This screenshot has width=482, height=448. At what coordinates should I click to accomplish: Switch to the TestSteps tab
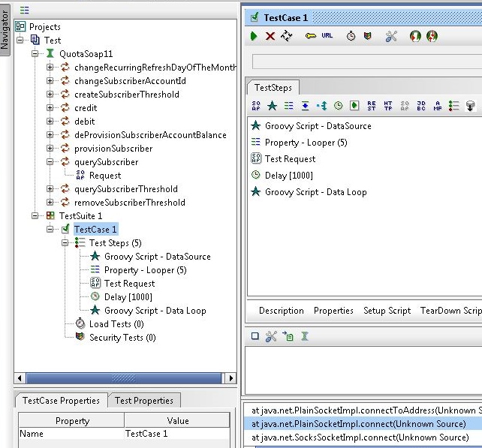(x=273, y=88)
